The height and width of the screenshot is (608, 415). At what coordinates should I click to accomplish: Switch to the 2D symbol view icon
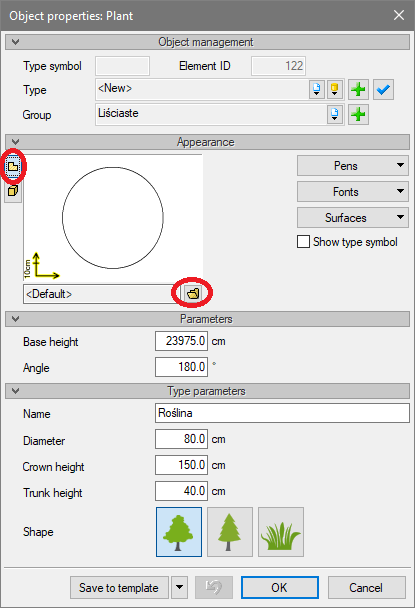pyautogui.click(x=13, y=167)
